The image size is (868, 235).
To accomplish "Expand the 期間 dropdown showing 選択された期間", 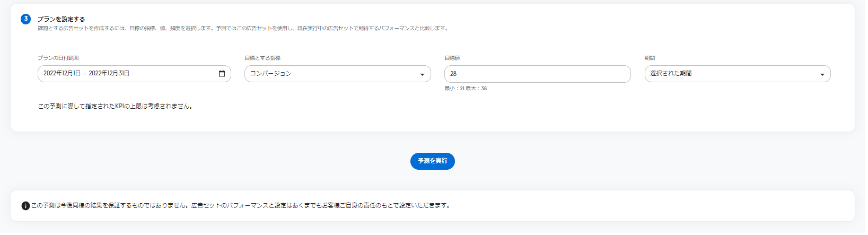I will pyautogui.click(x=738, y=74).
